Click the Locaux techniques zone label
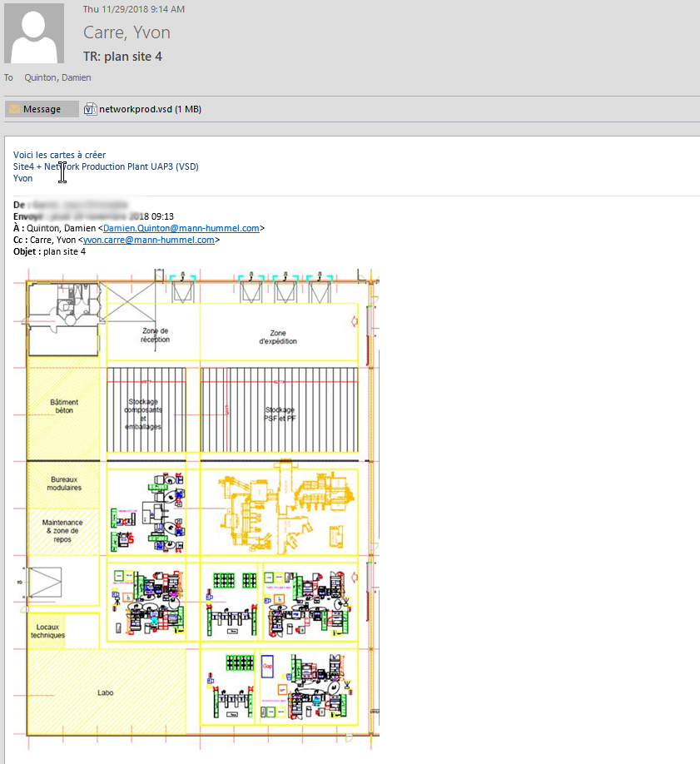Screen dimensions: 700x764 click(x=47, y=631)
